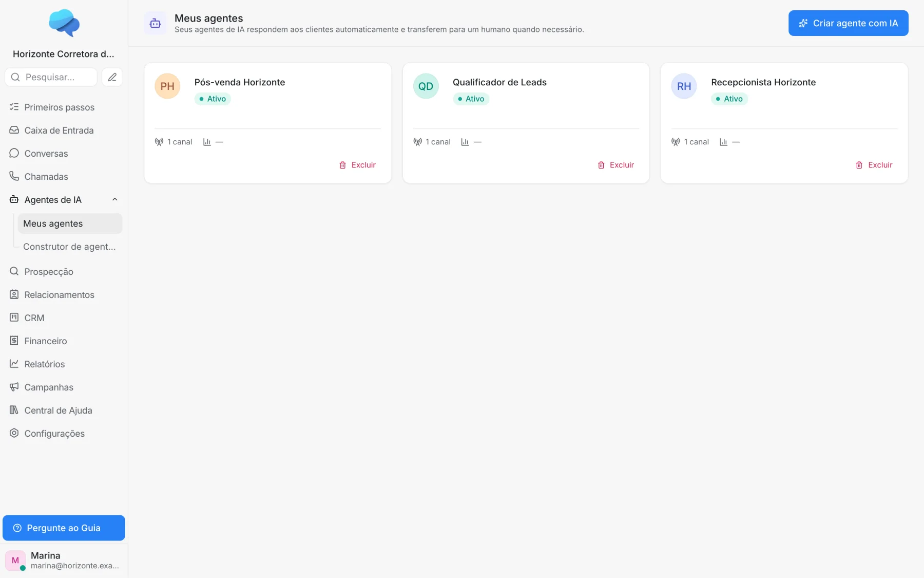Click the channel broadcast icon on the Recepcionista Horizonte card
Screen dimensions: 924x578
[x=676, y=142]
